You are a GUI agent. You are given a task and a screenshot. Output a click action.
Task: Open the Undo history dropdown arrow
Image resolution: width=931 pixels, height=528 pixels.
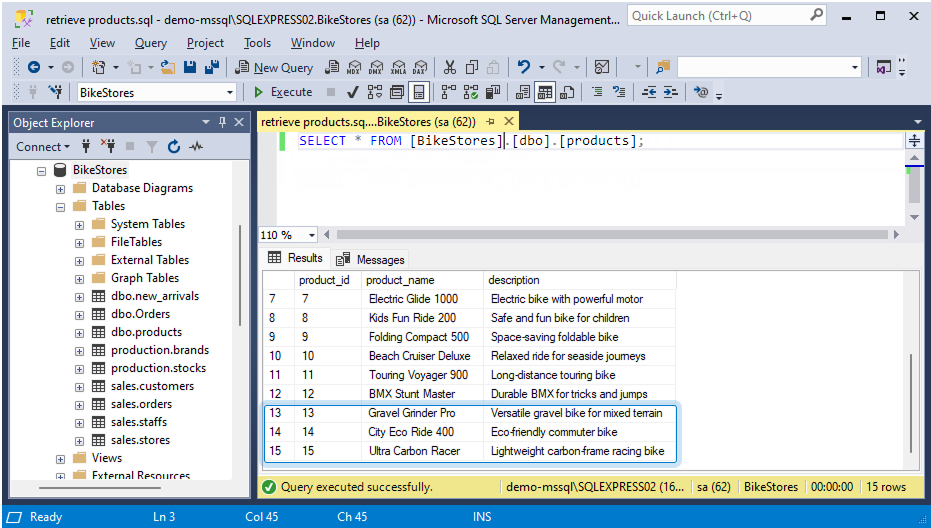(542, 68)
